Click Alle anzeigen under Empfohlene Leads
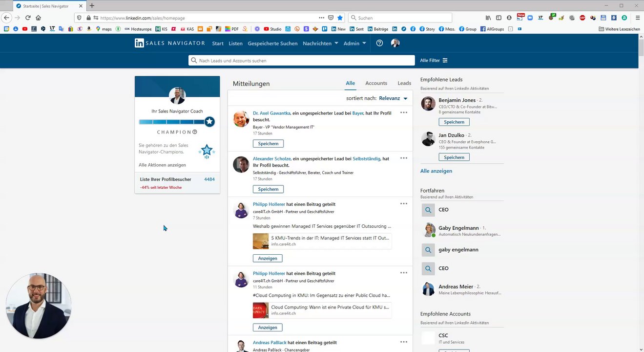Screen dimensions: 644x352 point(436,171)
